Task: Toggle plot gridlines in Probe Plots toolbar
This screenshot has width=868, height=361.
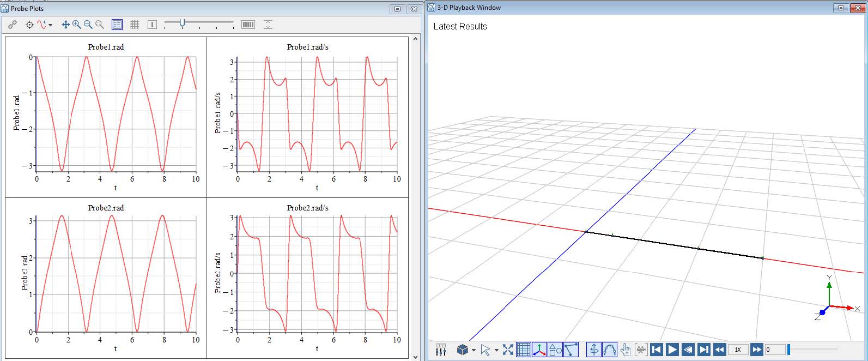Action: coord(135,25)
